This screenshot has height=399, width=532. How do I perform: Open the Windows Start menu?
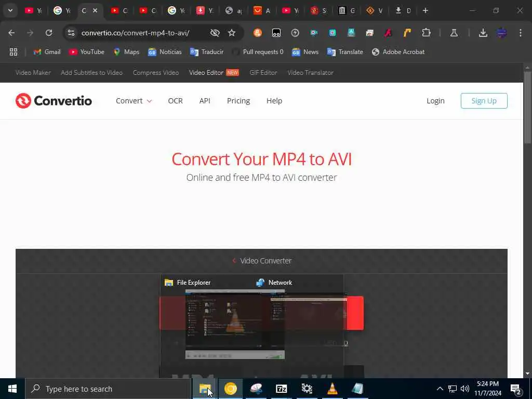click(x=12, y=389)
